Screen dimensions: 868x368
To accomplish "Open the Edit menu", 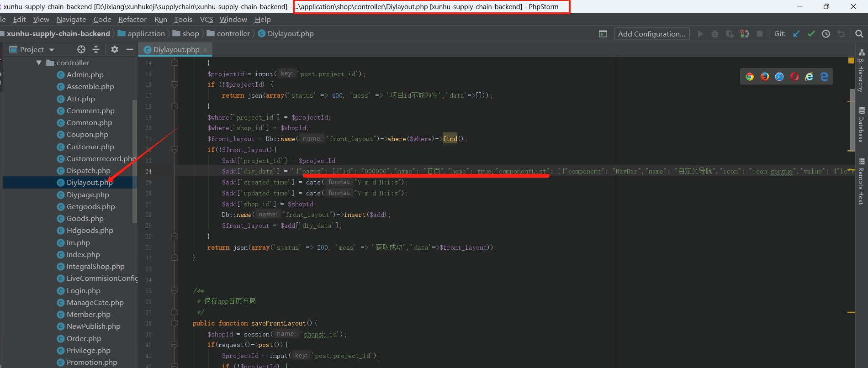I will coord(19,19).
